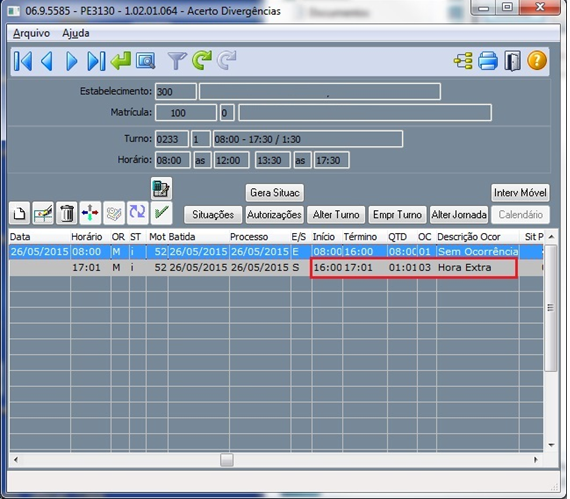The height and width of the screenshot is (499, 570).
Task: Click the blue printer icon
Action: [x=487, y=61]
